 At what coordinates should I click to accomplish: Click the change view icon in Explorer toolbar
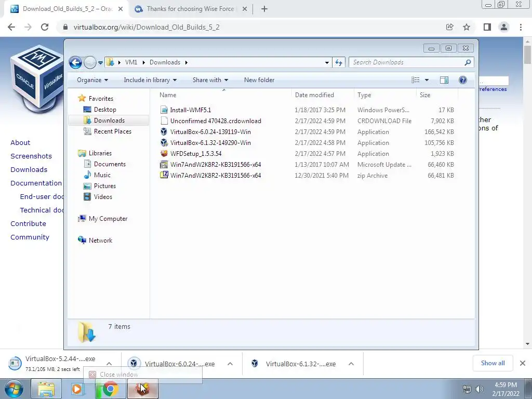(x=416, y=80)
